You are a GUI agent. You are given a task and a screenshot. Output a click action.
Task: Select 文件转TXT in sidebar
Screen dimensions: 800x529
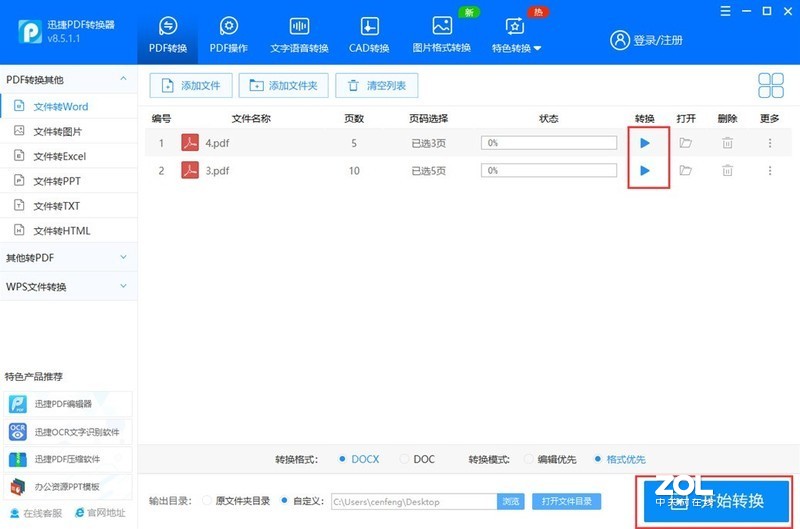pos(68,206)
